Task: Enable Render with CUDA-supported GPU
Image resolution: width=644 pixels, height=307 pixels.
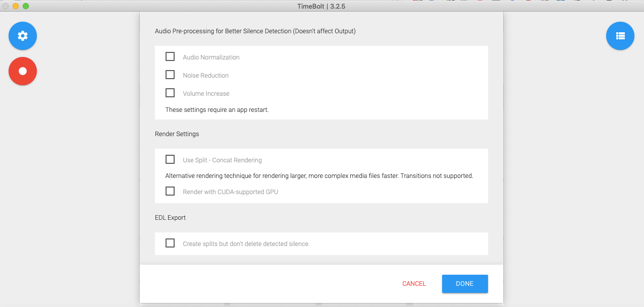Action: (170, 191)
